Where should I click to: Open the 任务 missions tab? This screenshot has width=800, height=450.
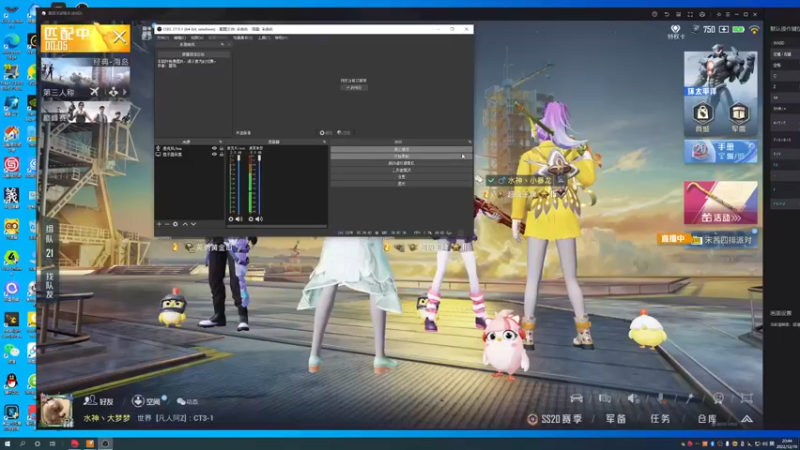[660, 419]
